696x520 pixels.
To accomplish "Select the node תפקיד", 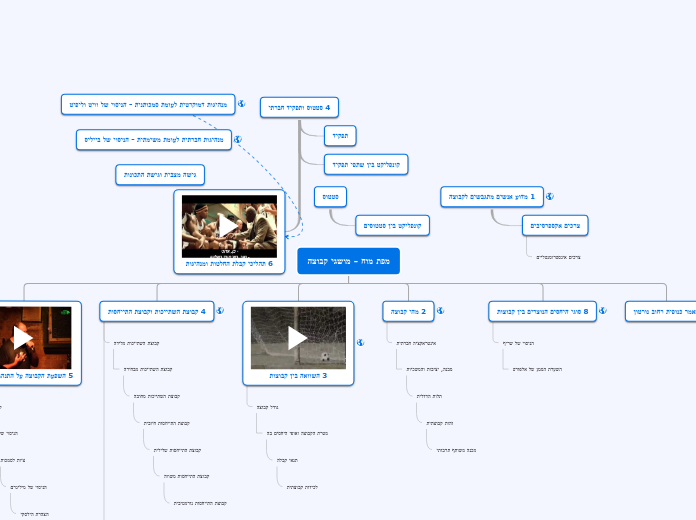I will [x=340, y=136].
